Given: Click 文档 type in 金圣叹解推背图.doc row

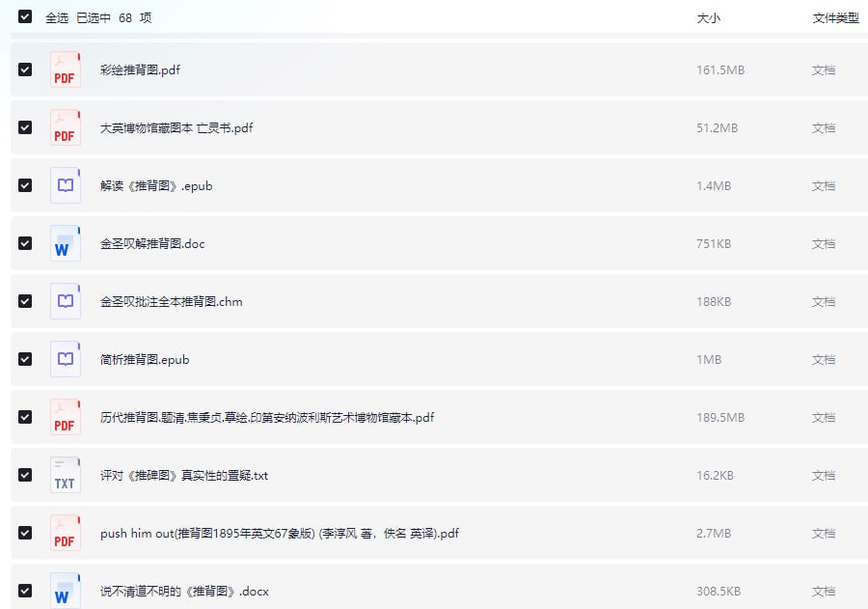Looking at the screenshot, I should pyautogui.click(x=824, y=244).
